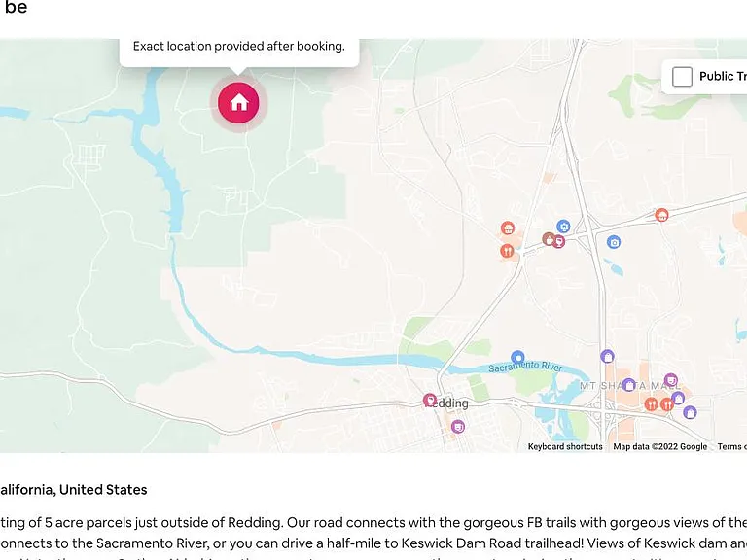Open the brown grocery apple marker
Image resolution: width=747 pixels, height=560 pixels.
click(x=549, y=239)
